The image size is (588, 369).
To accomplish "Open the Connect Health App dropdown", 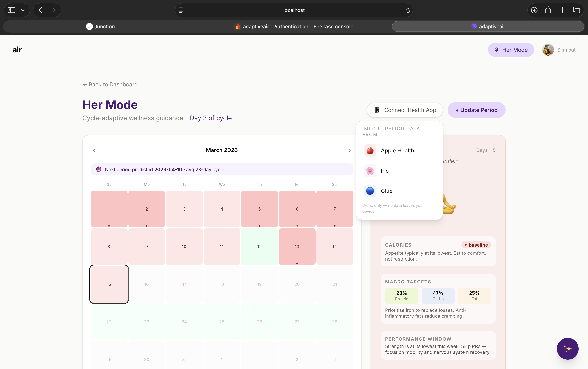I will click(405, 110).
